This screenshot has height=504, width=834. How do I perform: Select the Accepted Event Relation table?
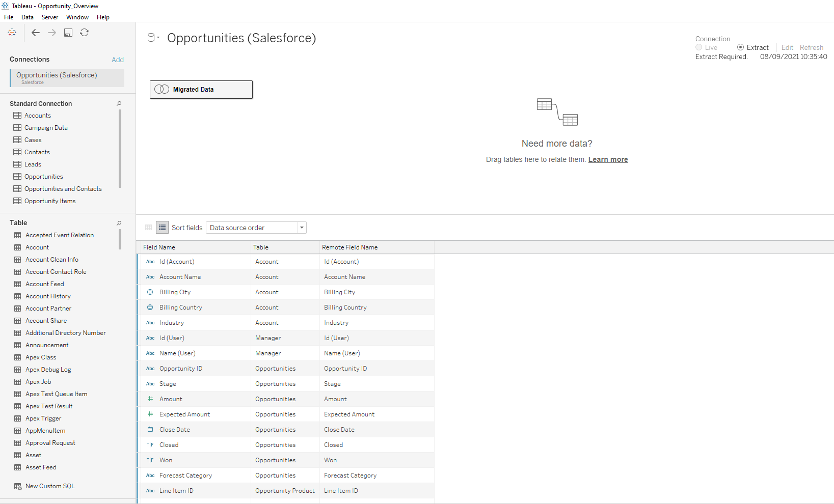pos(60,235)
